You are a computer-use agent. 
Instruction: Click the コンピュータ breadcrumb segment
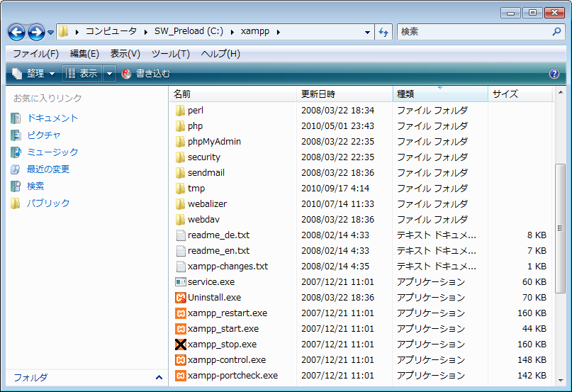111,31
